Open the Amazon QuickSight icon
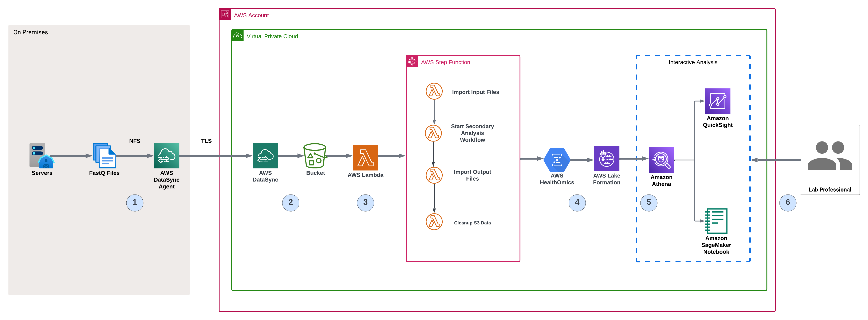 pyautogui.click(x=718, y=101)
